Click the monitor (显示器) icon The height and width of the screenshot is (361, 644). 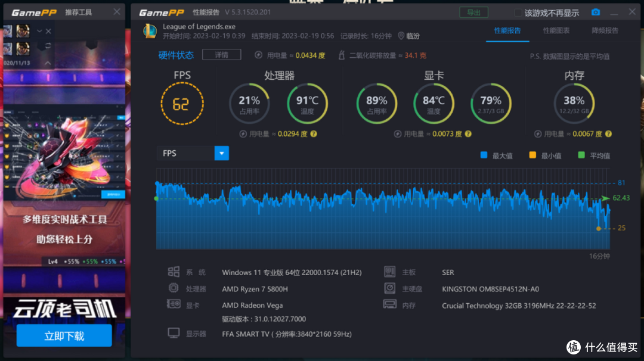pyautogui.click(x=174, y=332)
